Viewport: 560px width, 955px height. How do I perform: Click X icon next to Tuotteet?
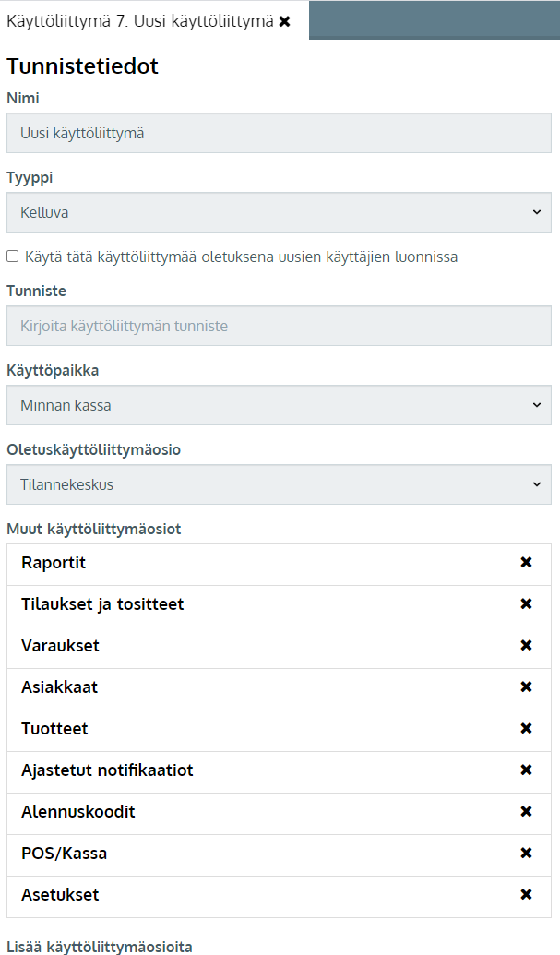tap(526, 729)
